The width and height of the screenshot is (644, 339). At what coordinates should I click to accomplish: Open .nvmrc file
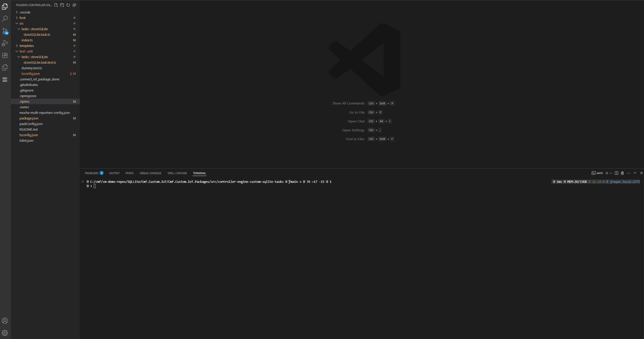tap(45, 107)
